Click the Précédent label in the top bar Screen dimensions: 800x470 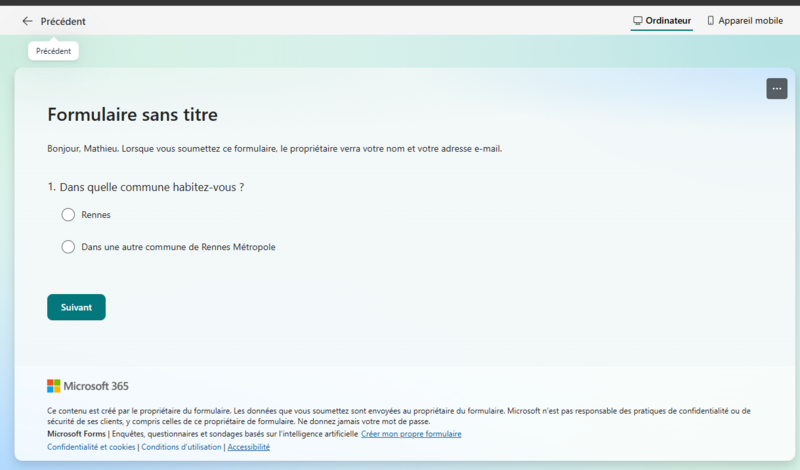point(63,21)
